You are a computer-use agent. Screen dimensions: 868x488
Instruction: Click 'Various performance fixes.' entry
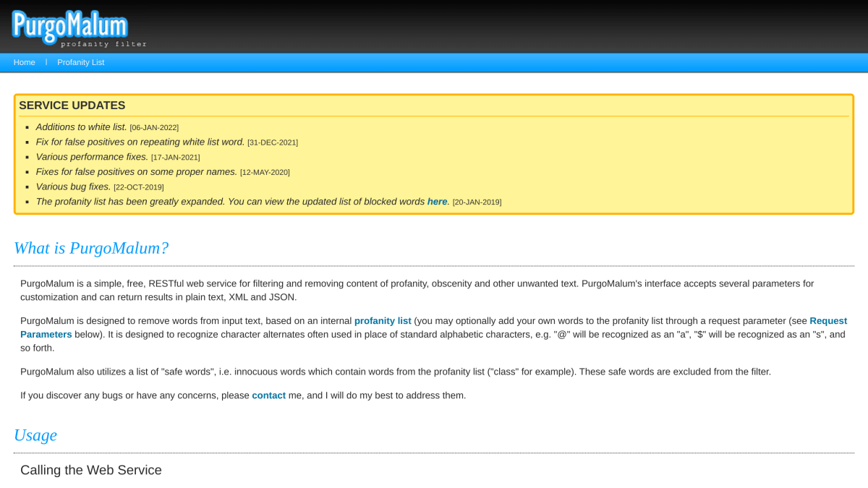[x=92, y=157]
